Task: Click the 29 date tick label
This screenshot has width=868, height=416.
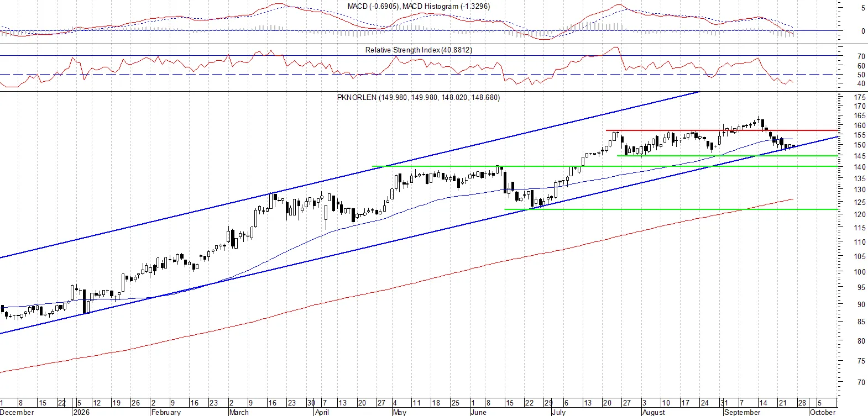Action: (548, 403)
